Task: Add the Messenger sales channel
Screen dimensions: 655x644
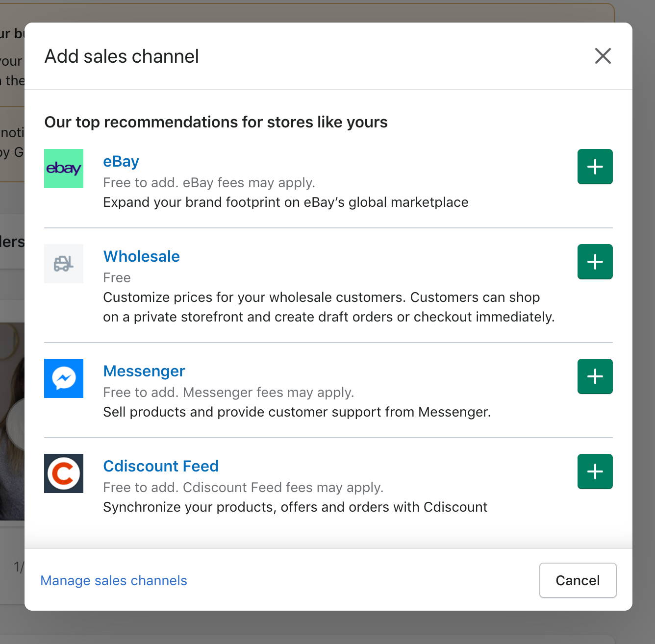Action: [595, 376]
